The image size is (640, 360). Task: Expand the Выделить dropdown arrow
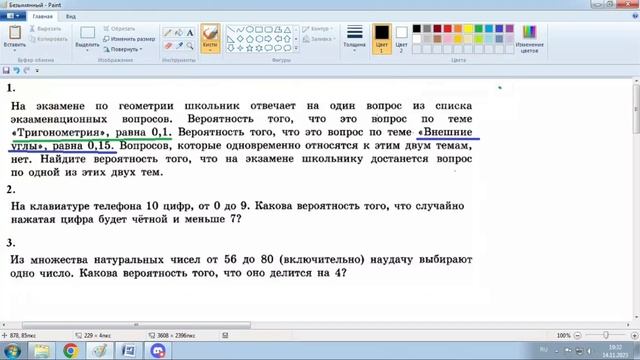[87, 50]
